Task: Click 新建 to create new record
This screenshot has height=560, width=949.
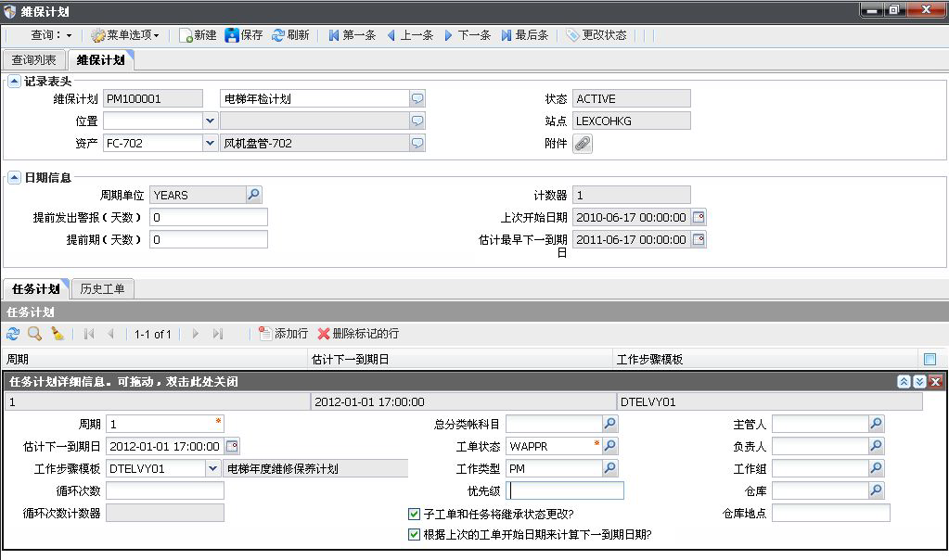Action: [198, 35]
